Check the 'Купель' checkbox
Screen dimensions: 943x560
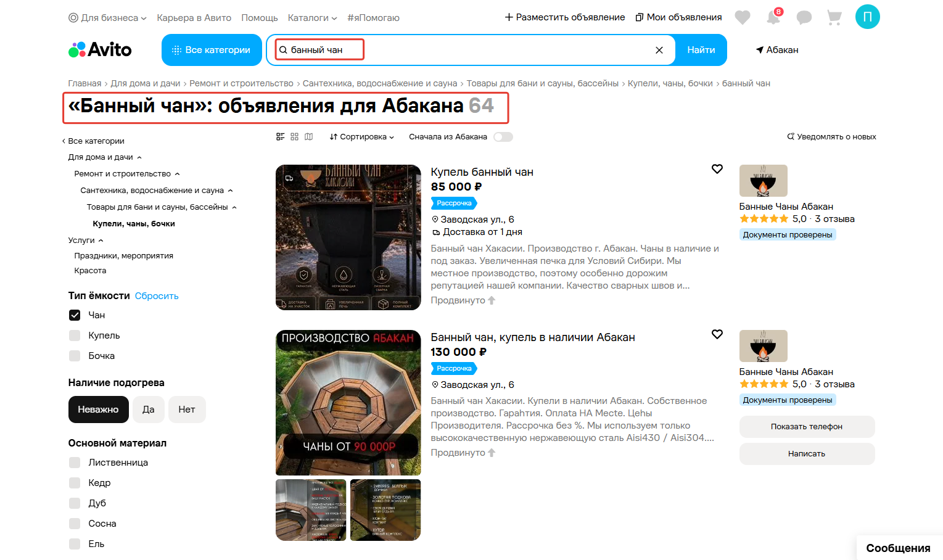point(75,336)
